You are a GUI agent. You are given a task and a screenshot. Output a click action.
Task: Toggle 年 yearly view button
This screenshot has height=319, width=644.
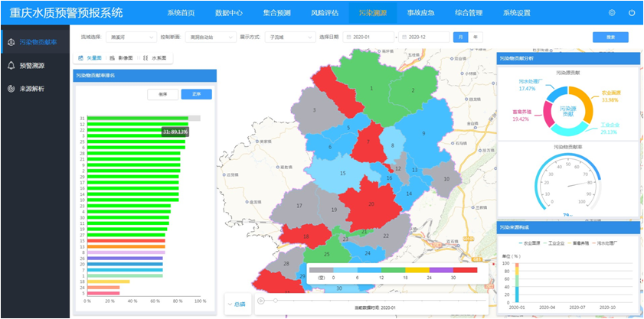(476, 37)
